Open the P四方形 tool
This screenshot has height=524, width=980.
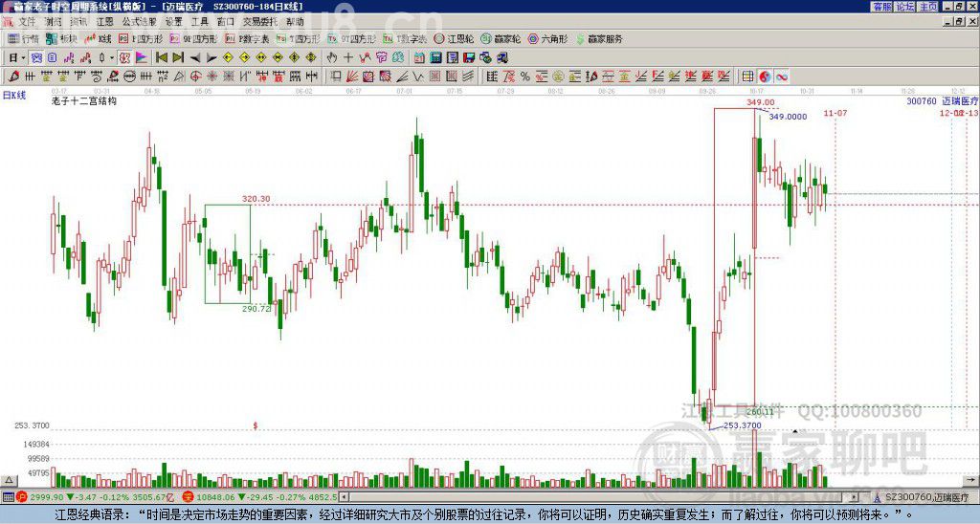click(x=141, y=38)
